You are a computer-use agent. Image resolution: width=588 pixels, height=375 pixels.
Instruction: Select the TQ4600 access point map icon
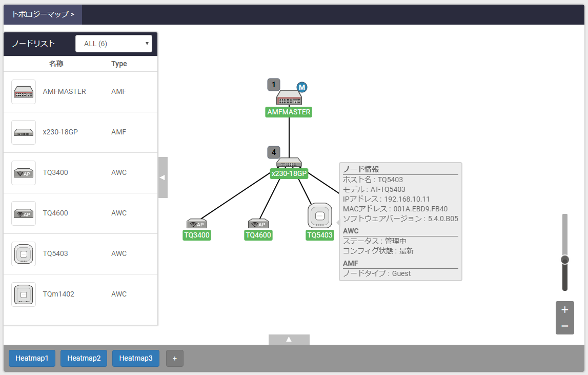[x=258, y=224]
